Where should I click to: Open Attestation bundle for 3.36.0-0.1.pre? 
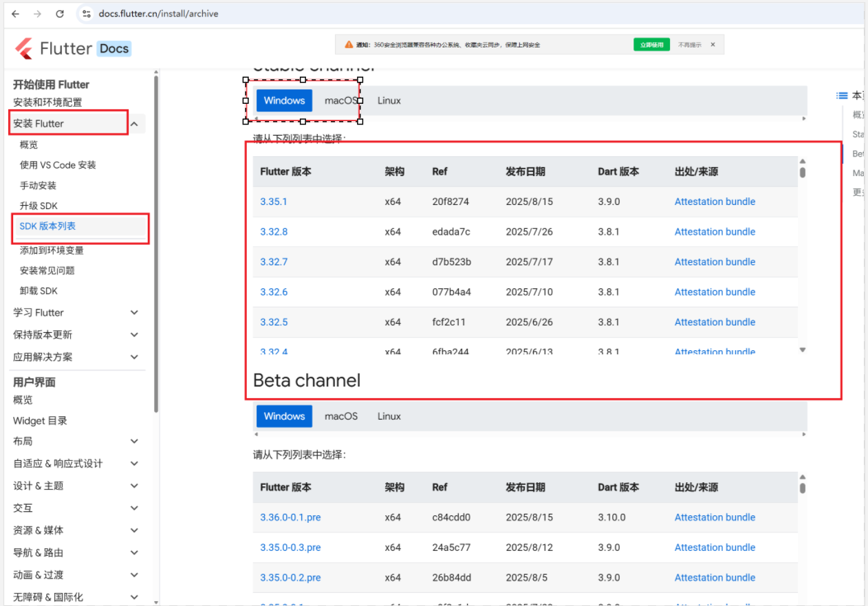pos(715,517)
